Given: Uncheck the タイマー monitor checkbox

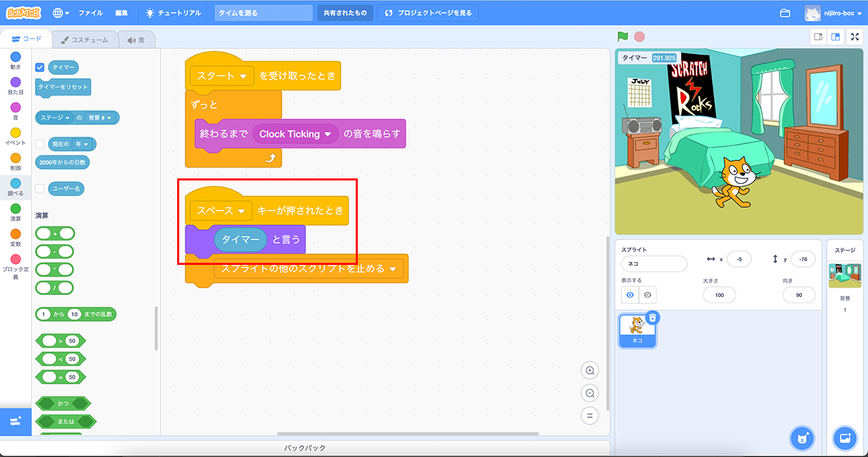Looking at the screenshot, I should pos(40,67).
